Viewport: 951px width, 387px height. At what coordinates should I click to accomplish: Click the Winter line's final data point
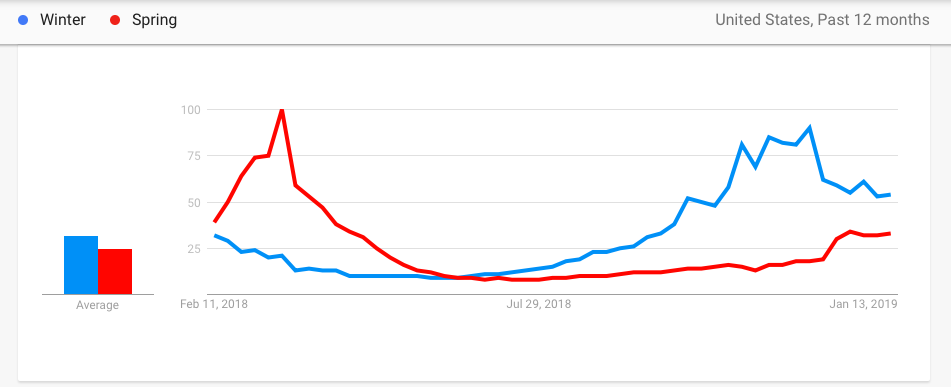point(889,195)
